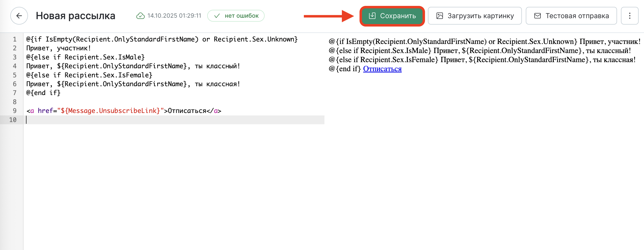Click editor line '@{else if Recipient.Sex.IsFemale}'

click(89, 75)
